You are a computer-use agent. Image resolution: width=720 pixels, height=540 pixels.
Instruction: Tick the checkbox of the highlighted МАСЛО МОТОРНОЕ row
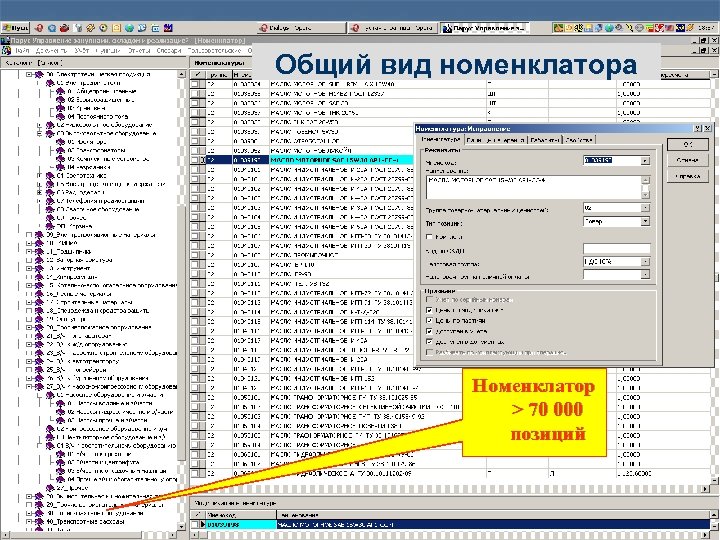195,160
